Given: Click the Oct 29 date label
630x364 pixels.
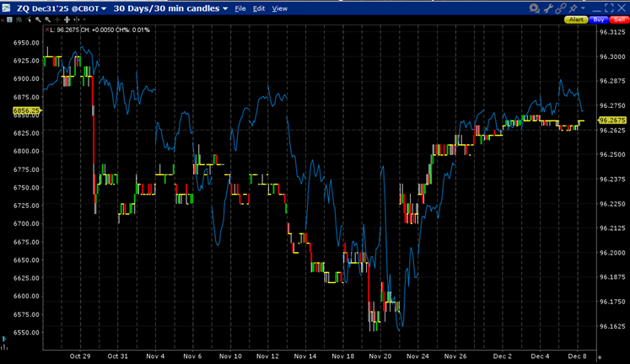Looking at the screenshot, I should pos(80,356).
